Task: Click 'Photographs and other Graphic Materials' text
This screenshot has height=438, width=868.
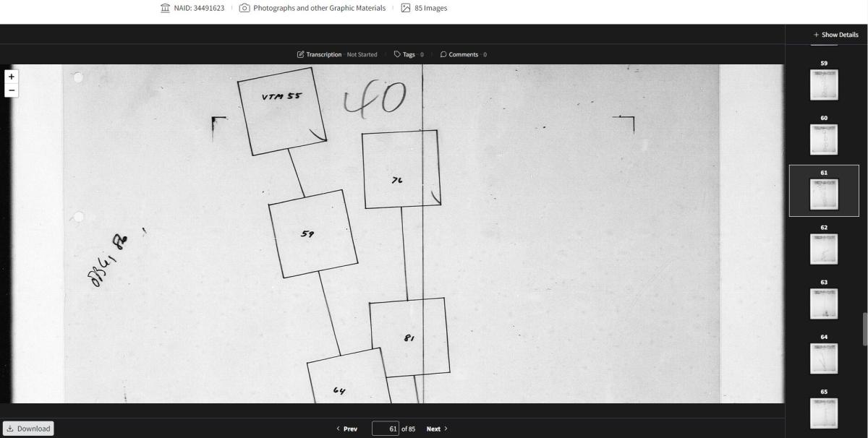Action: [x=319, y=8]
